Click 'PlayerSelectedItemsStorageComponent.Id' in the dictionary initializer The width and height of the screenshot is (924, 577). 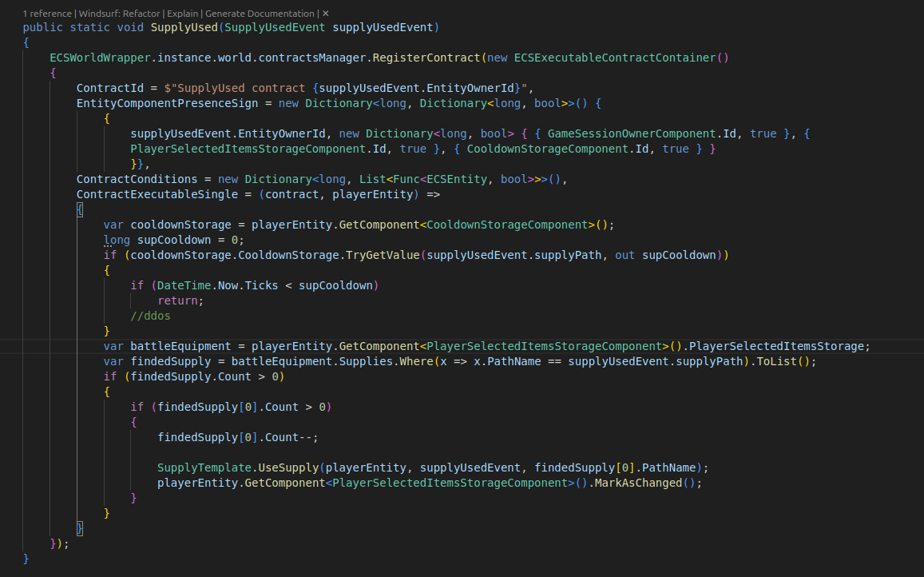(x=258, y=149)
